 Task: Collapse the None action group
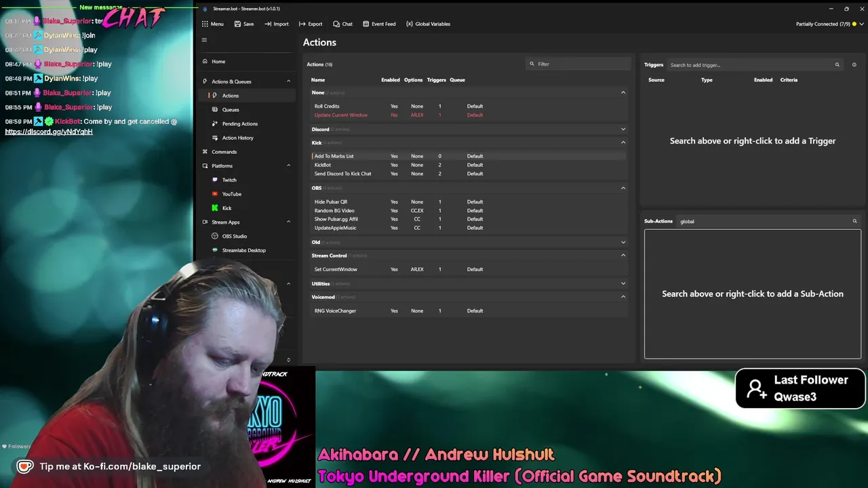tap(623, 92)
